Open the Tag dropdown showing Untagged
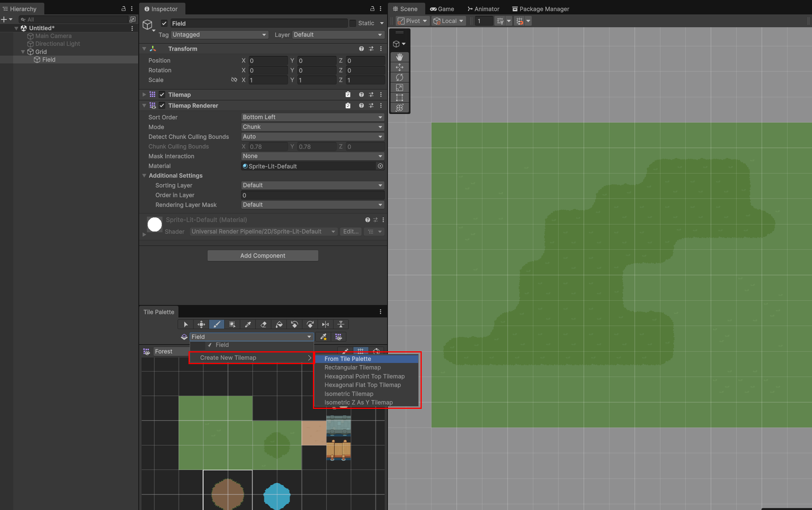 click(x=219, y=35)
